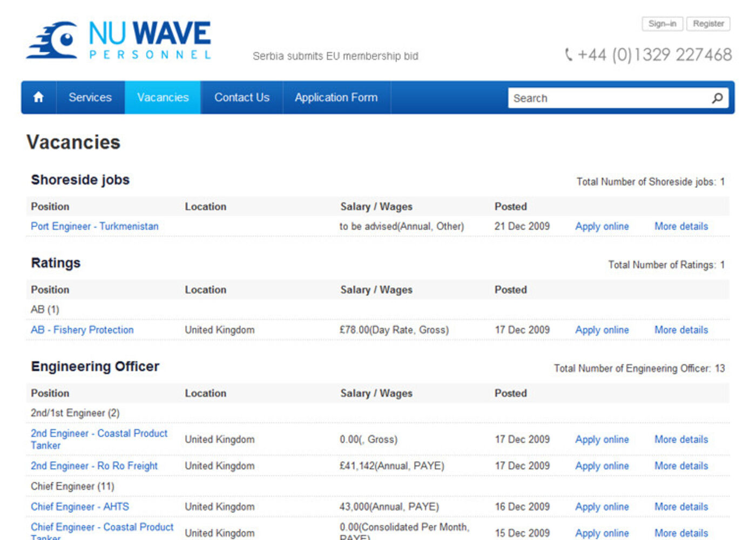Open AB - Fishery Protection listing
This screenshot has width=756, height=540.
click(82, 330)
